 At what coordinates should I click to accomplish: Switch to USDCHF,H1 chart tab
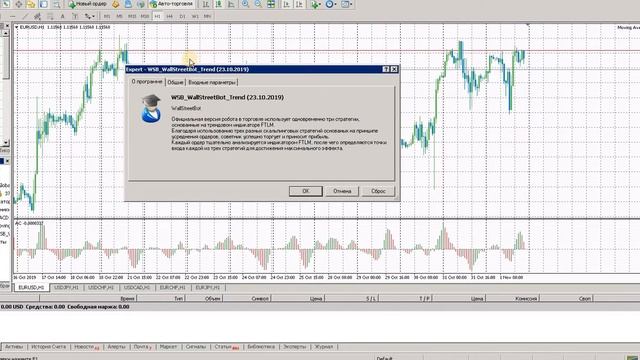(x=101, y=288)
